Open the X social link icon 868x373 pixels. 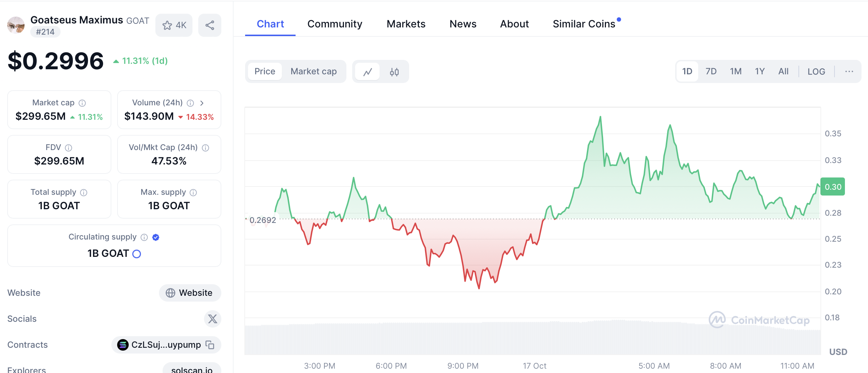pos(213,319)
